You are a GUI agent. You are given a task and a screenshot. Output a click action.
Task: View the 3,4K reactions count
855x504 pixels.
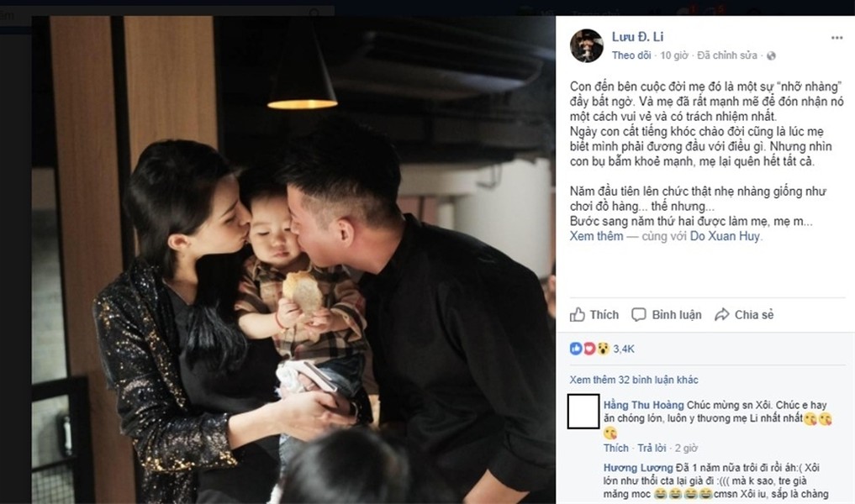(624, 349)
